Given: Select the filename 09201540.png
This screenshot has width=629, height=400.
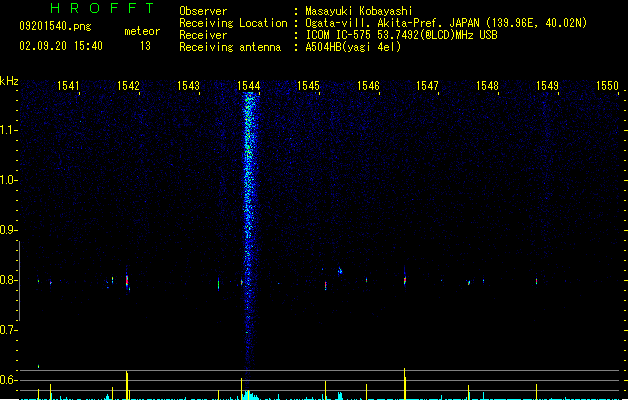Looking at the screenshot, I should point(55,26).
